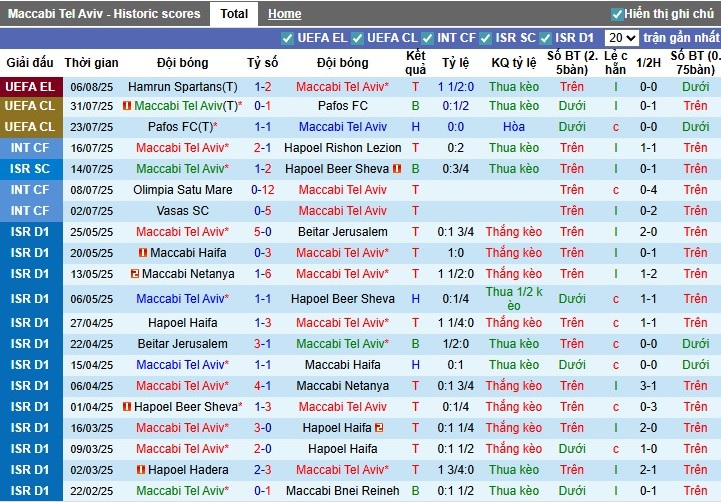
Task: Select the Lẻ chẵn column header
Action: tap(616, 63)
